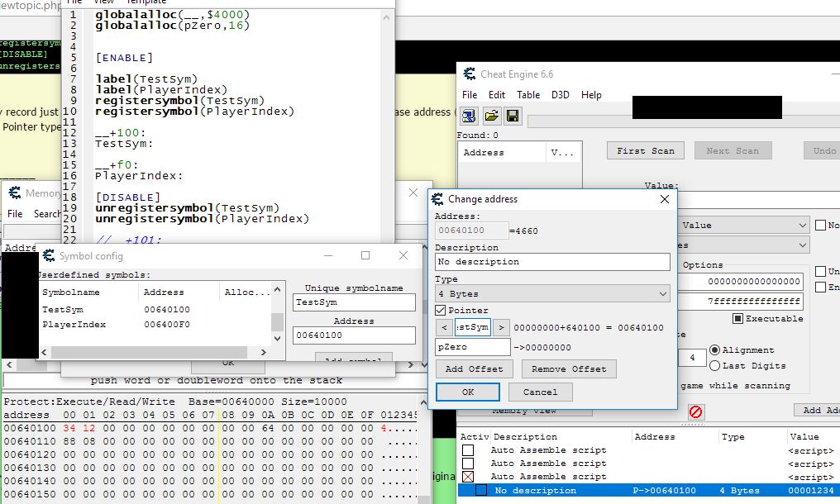The width and height of the screenshot is (840, 504).
Task: Click the open process computer icon
Action: click(469, 115)
